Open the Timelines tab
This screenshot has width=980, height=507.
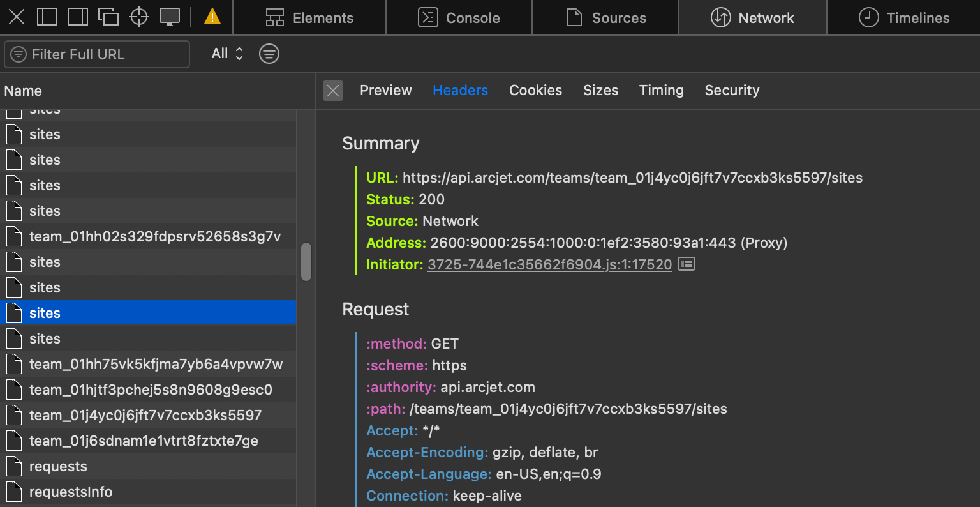click(x=904, y=18)
